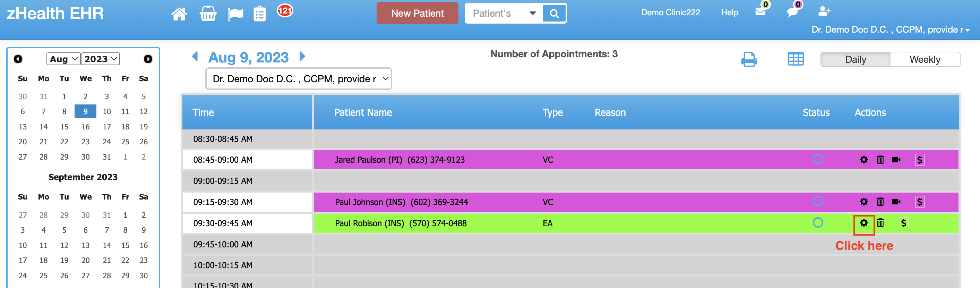Screen dimensions: 980x288
Task: Print the daily schedule
Action: pyautogui.click(x=749, y=59)
